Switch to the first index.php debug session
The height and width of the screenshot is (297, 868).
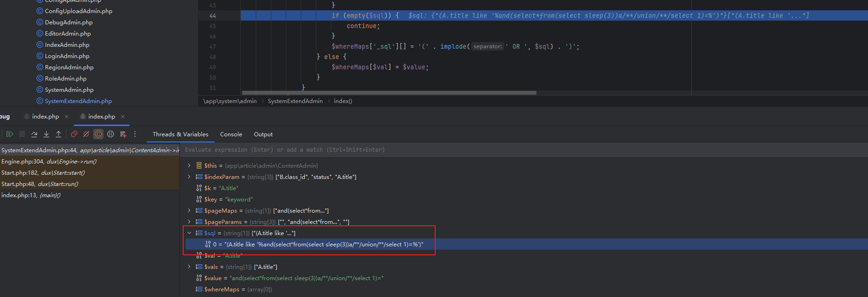45,117
